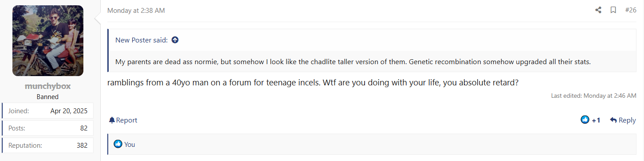Open munchybox's avatar image
The height and width of the screenshot is (161, 644).
(48, 41)
